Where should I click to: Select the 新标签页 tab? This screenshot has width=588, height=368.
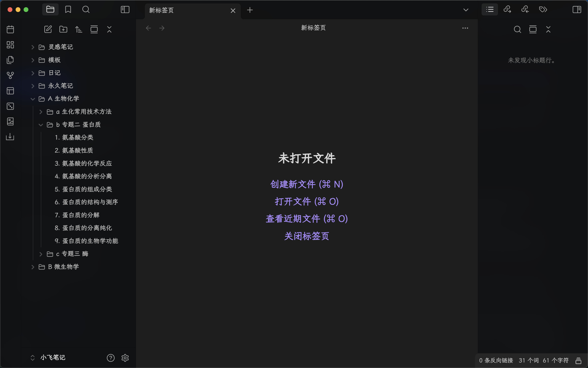[x=193, y=10]
